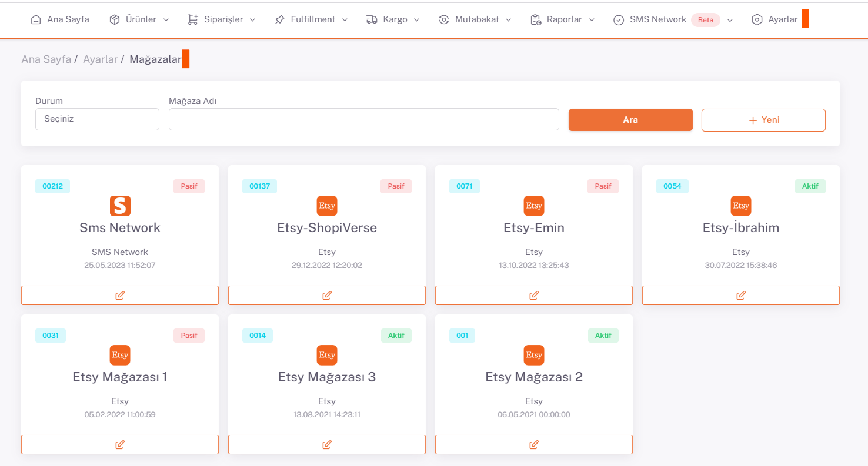
Task: Open the Siparişler menu
Action: click(x=222, y=19)
